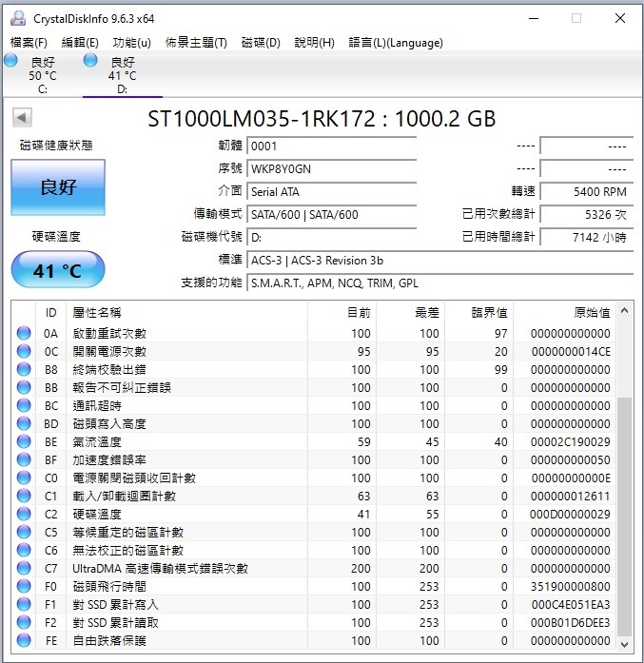Click the status orb in row BE

pyautogui.click(x=24, y=441)
